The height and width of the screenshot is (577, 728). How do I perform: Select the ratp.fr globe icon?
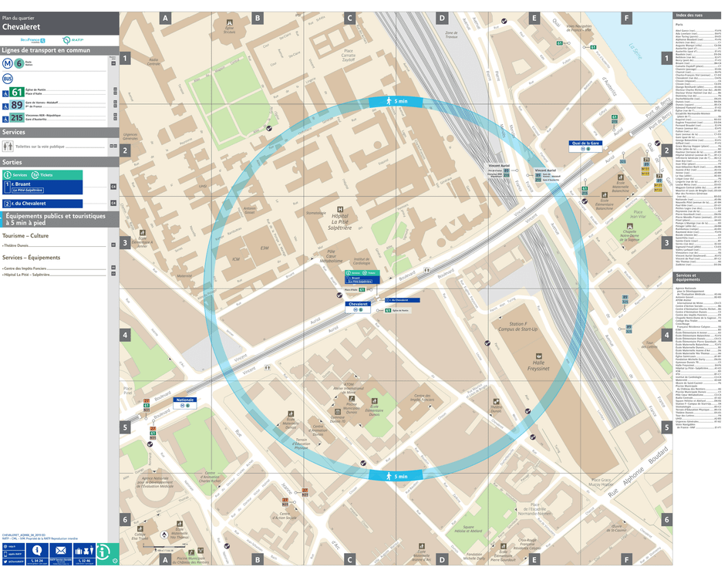(6, 546)
